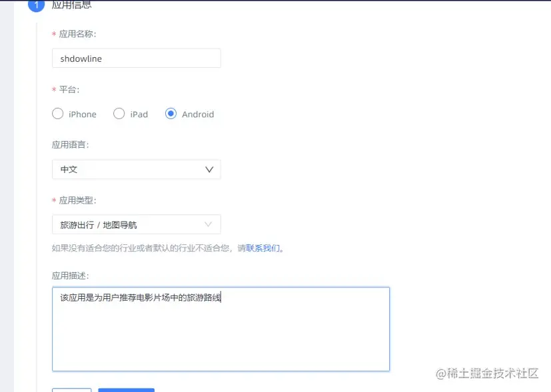Viewport: 551px width, 392px height.
Task: Click the arrow icon of the 应用类型 selector
Action: click(209, 224)
